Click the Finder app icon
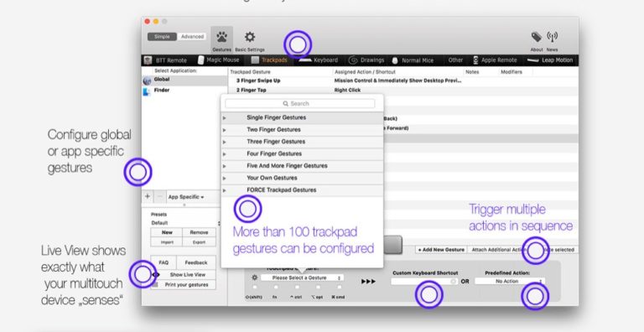Screen dimensions: 644x332 pyautogui.click(x=147, y=91)
